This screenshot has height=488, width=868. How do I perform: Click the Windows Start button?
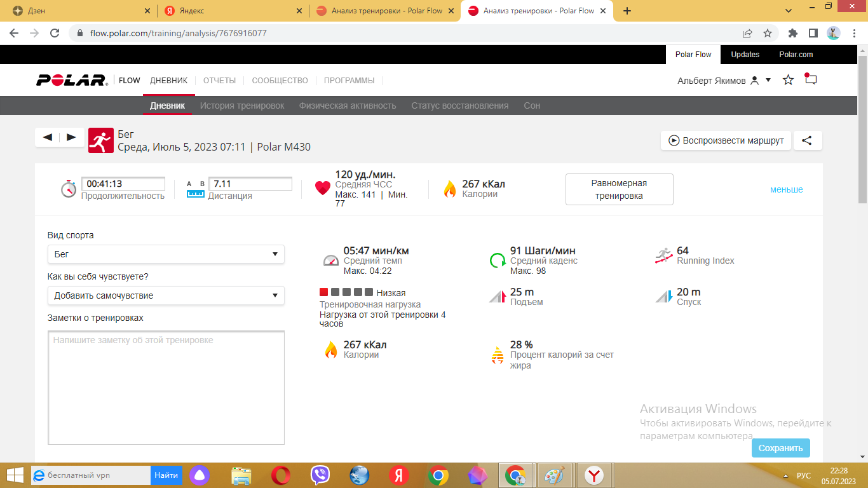[x=15, y=475]
